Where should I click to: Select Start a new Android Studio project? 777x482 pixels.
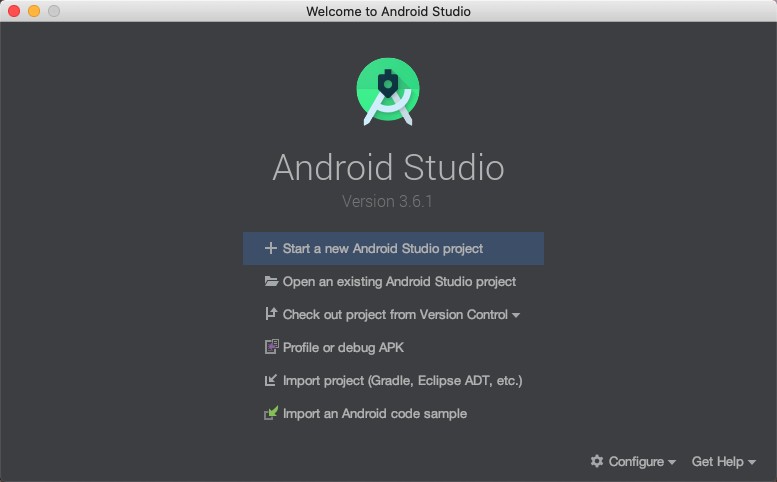pos(383,248)
